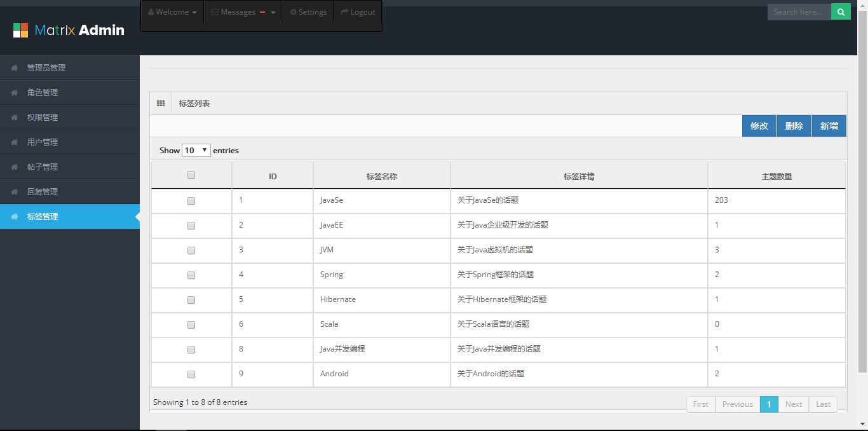This screenshot has height=431, width=868.
Task: Check the box for the Java并发编程 row
Action: tap(191, 350)
